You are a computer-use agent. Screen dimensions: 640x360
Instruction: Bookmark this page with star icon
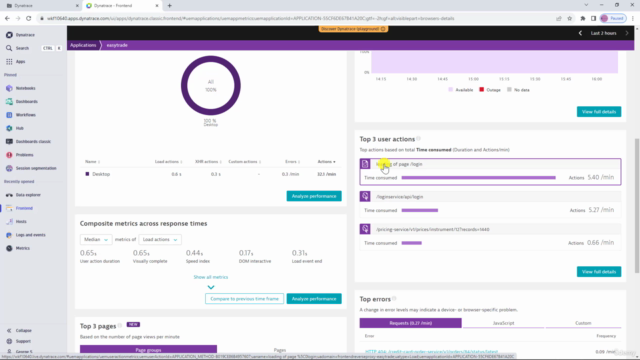tap(569, 18)
